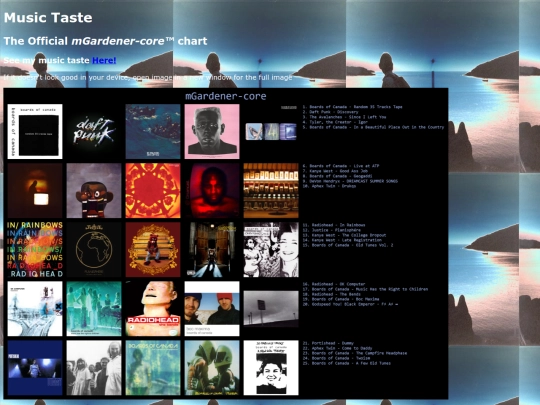Click entry "14. Kanye West - Late Registration"
540x405 pixels.
click(342, 240)
